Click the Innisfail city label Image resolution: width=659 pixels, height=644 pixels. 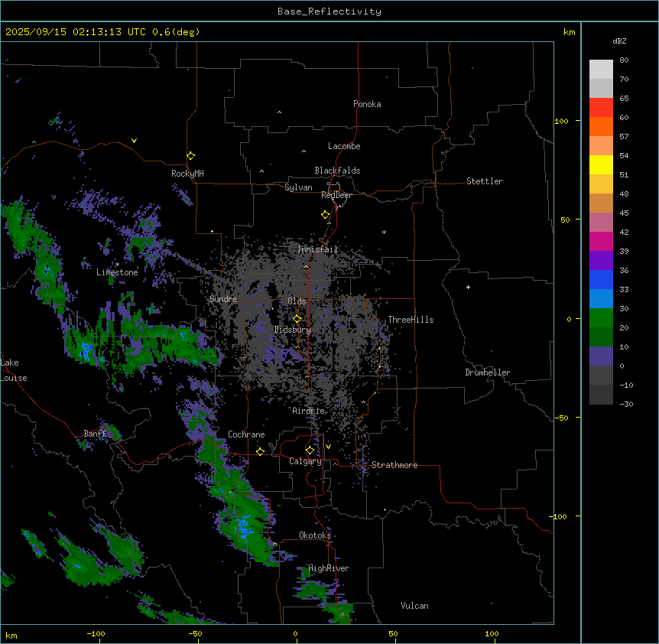click(x=317, y=249)
